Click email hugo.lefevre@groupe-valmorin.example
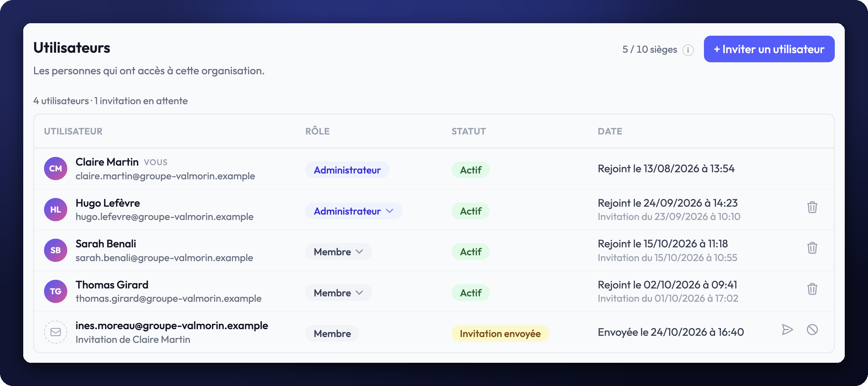 coord(164,217)
